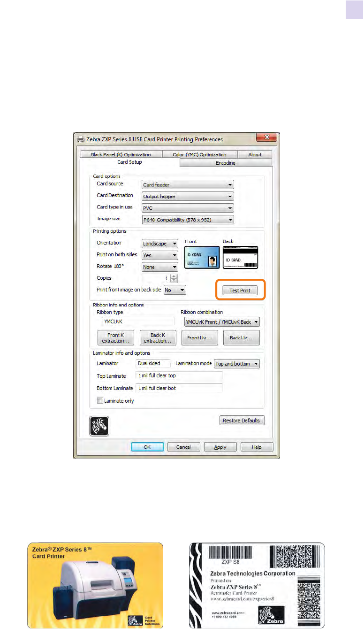
Task: Open the Ribbon combination dropdown
Action: click(222, 322)
